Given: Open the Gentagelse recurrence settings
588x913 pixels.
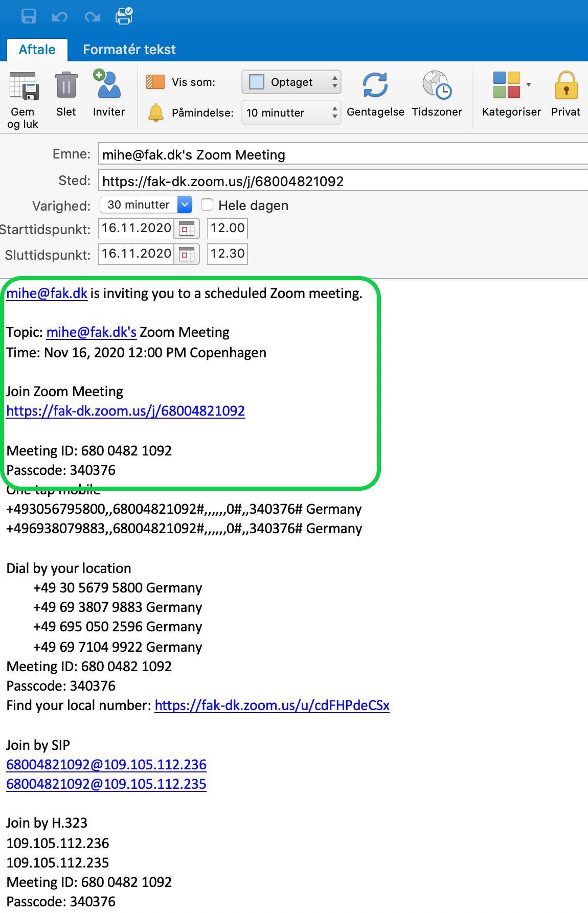Looking at the screenshot, I should 375,94.
